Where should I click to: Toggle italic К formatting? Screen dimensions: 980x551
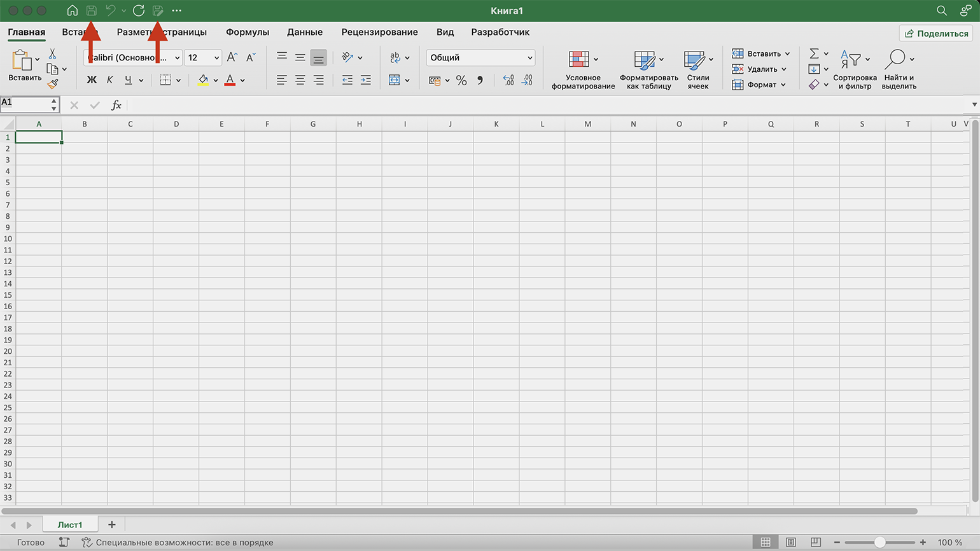[110, 80]
